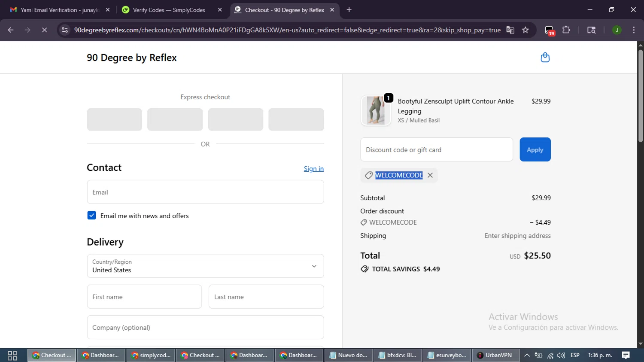Click the 1:36 p. m. taskbar clock
The height and width of the screenshot is (362, 644).
600,355
